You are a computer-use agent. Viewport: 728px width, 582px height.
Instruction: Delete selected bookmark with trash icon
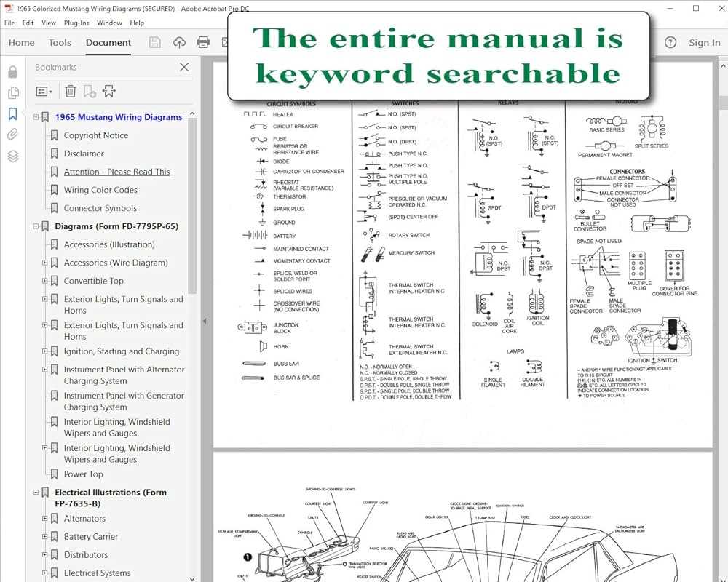click(x=70, y=92)
